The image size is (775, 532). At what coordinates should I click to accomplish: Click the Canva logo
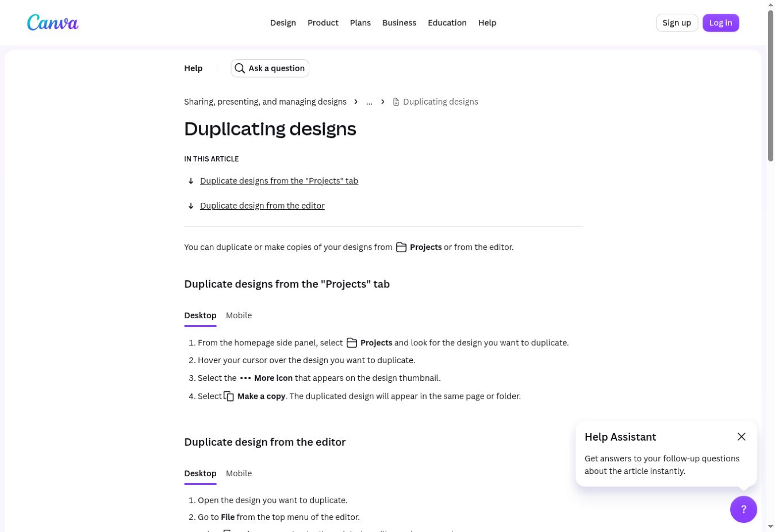[x=53, y=23]
